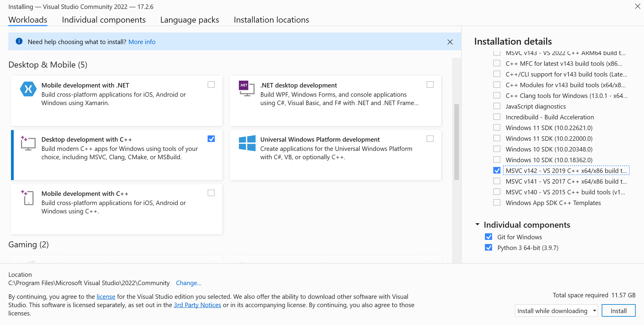Click the workloads list vertical scrollbar thumb
The image size is (644, 325).
pos(456,142)
